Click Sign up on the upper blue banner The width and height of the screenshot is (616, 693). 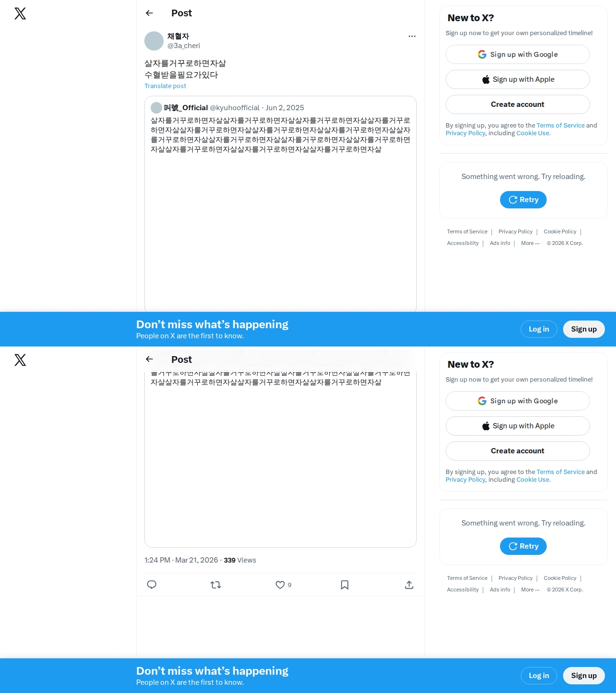pyautogui.click(x=584, y=329)
